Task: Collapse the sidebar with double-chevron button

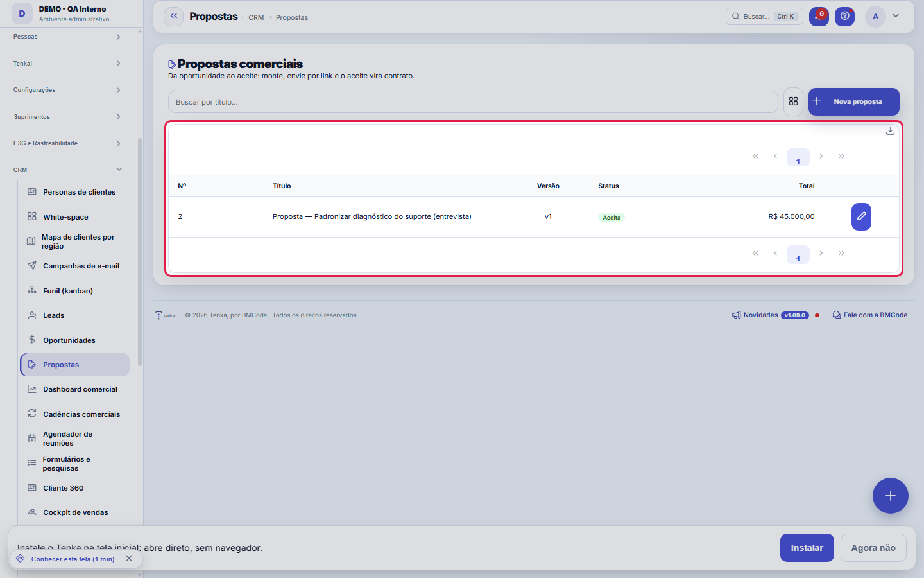Action: [174, 16]
